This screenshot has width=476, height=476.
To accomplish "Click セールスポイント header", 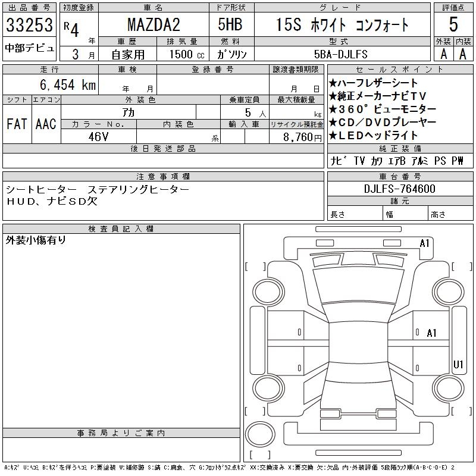I will pos(400,70).
